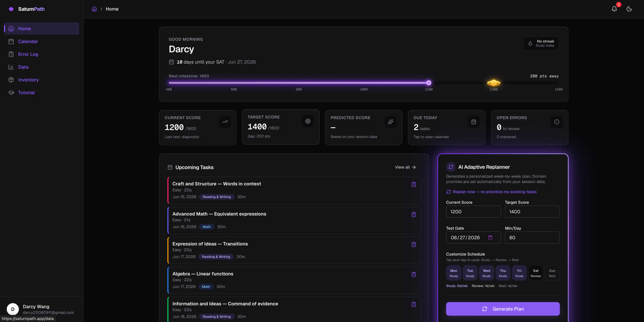Toggle Saturday Review schedule mode
This screenshot has height=322, width=644.
pos(536,273)
